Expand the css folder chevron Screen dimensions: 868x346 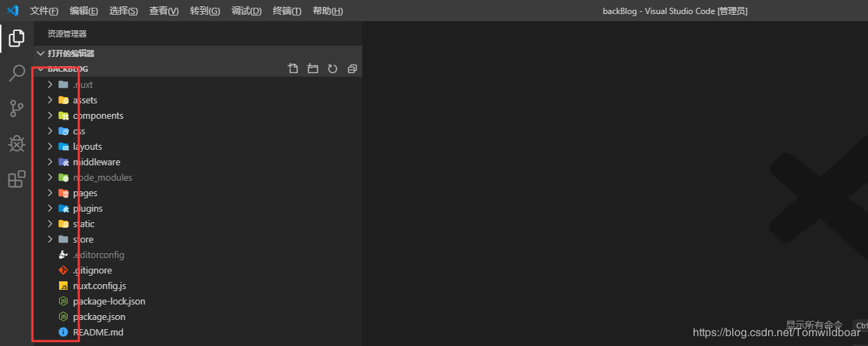[50, 131]
